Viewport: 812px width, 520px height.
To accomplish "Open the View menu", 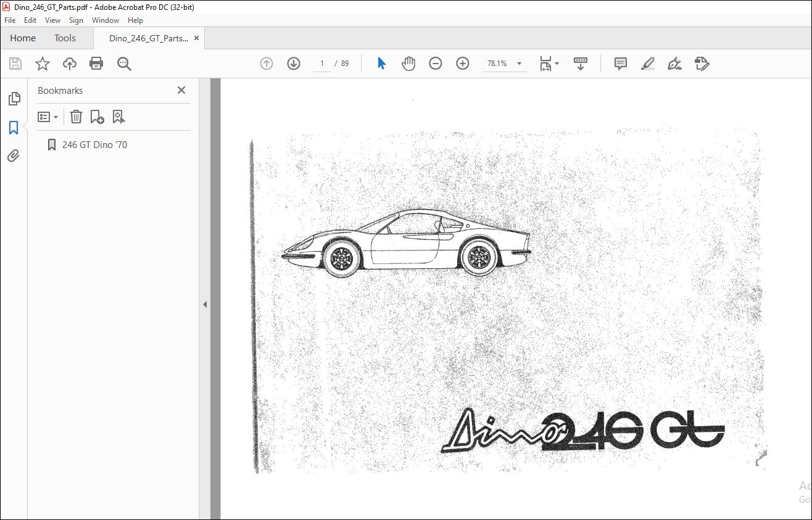I will pos(52,20).
